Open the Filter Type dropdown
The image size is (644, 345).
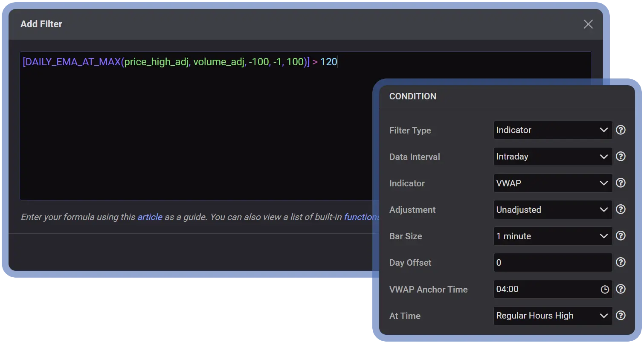553,130
